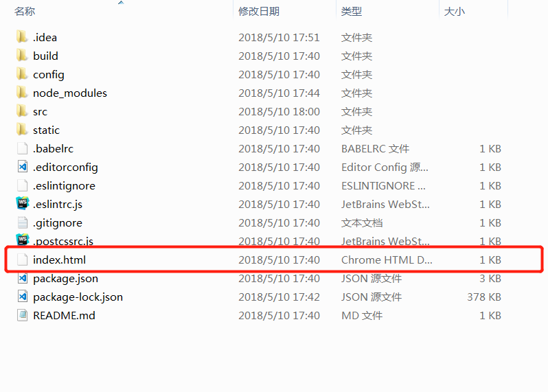Select the README.md document icon
Screen dimensions: 548x392
23,315
